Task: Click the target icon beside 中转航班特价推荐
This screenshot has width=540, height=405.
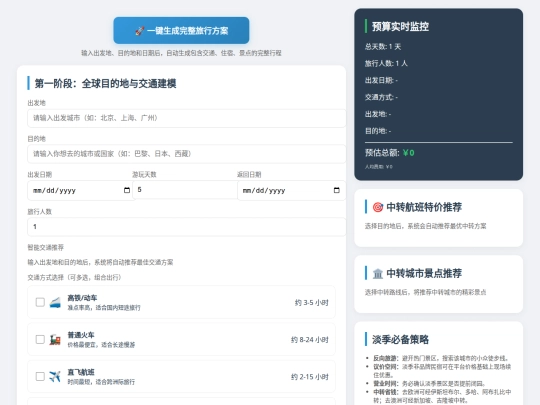Action: click(378, 207)
